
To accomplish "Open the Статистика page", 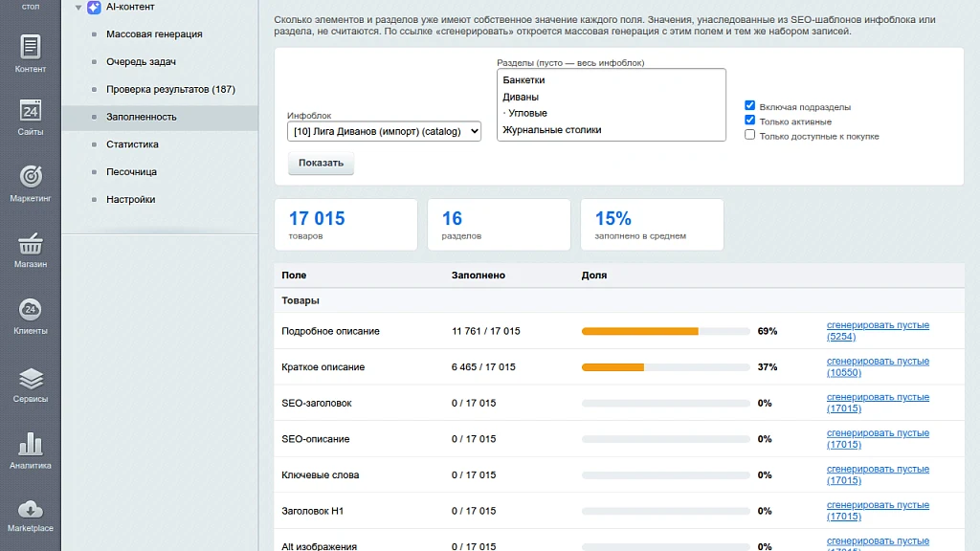I will click(132, 144).
